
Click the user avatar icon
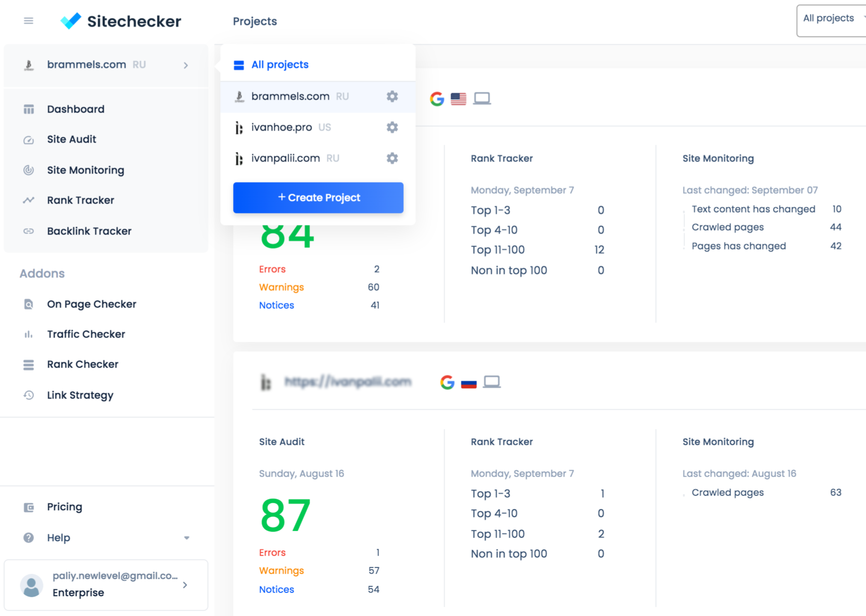click(x=31, y=585)
